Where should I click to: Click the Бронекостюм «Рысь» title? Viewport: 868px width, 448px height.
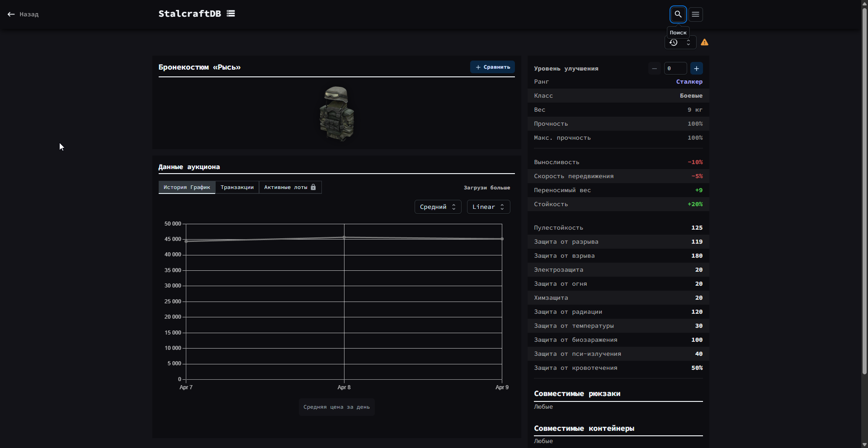pos(199,67)
